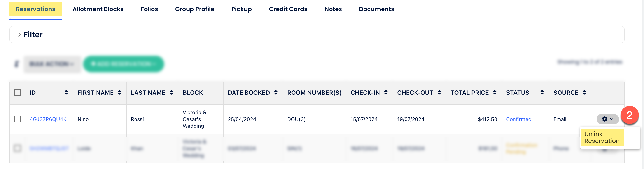Choose Unlink Reservation from the menu

point(602,137)
